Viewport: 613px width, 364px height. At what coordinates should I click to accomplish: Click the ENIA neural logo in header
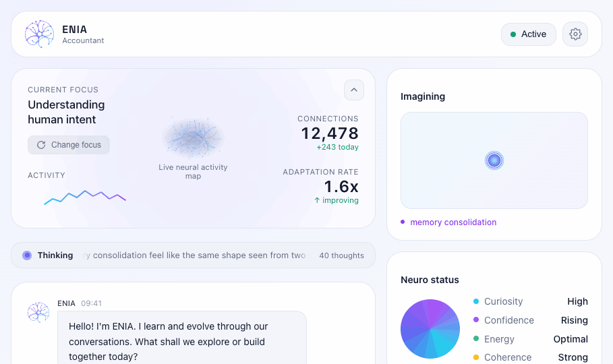[x=40, y=34]
